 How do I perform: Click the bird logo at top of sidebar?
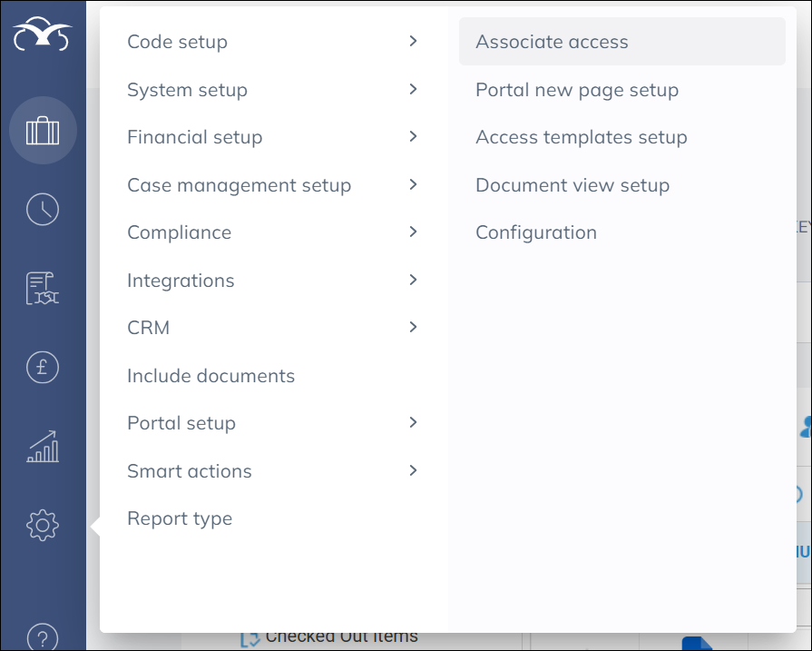[43, 37]
